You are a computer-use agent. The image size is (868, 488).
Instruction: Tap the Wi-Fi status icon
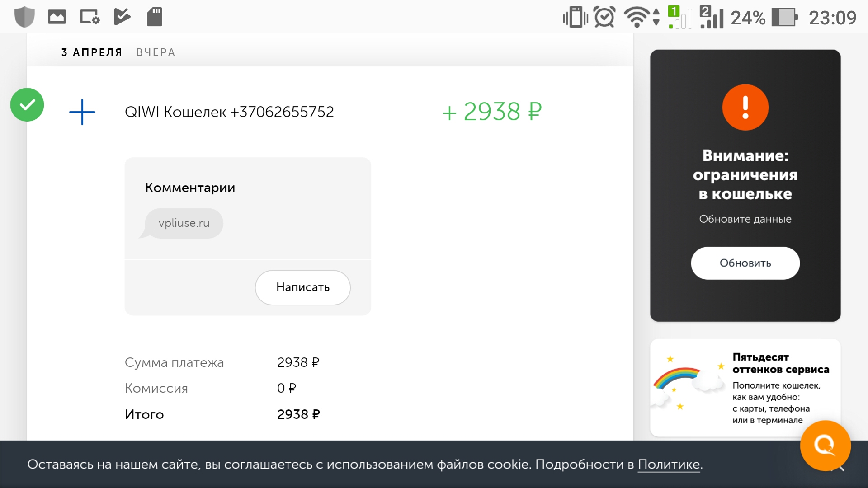tap(637, 17)
